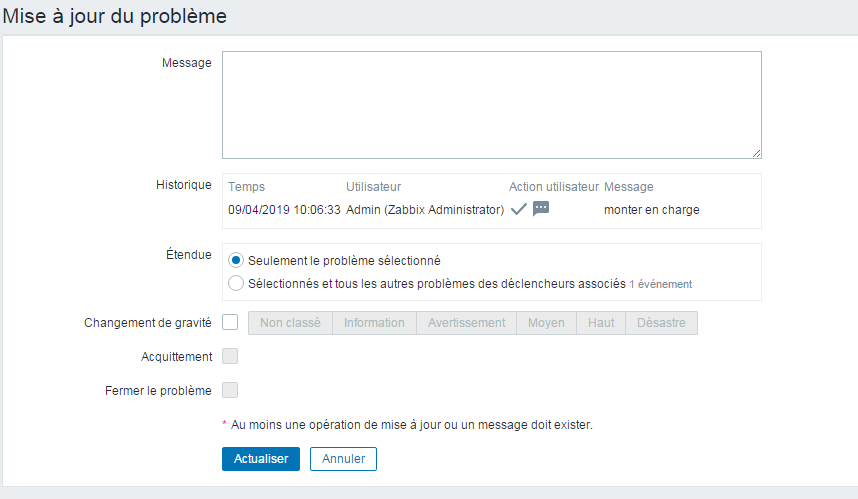This screenshot has height=499, width=858.
Task: Click the '09/04/2019 10:06:33' timestamp
Action: [284, 210]
